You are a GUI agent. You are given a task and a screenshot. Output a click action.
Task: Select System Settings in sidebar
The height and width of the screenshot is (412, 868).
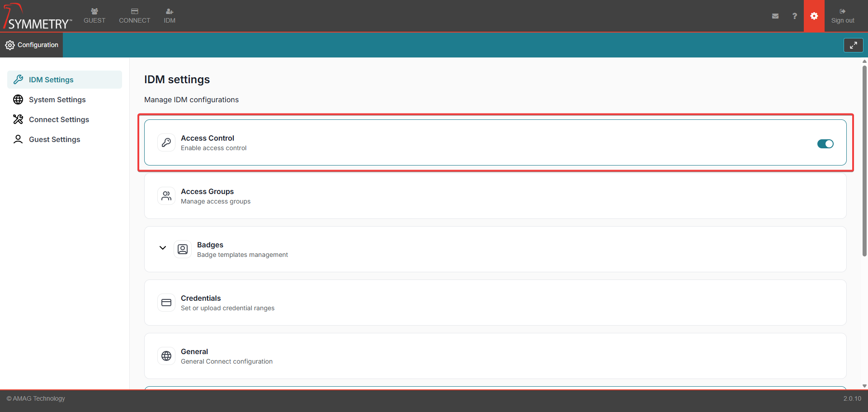[57, 99]
